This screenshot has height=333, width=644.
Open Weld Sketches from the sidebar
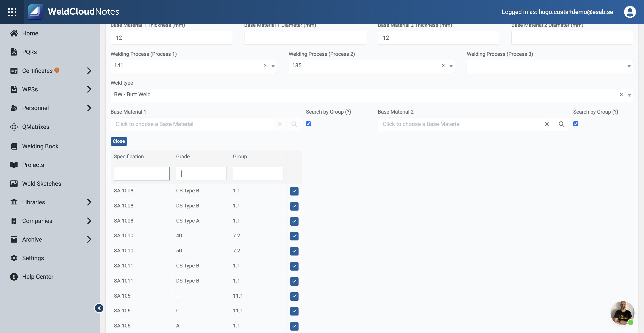(41, 184)
